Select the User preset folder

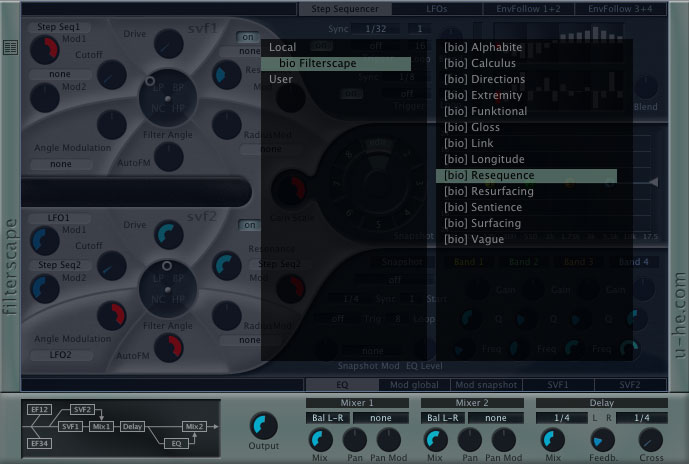click(336, 79)
